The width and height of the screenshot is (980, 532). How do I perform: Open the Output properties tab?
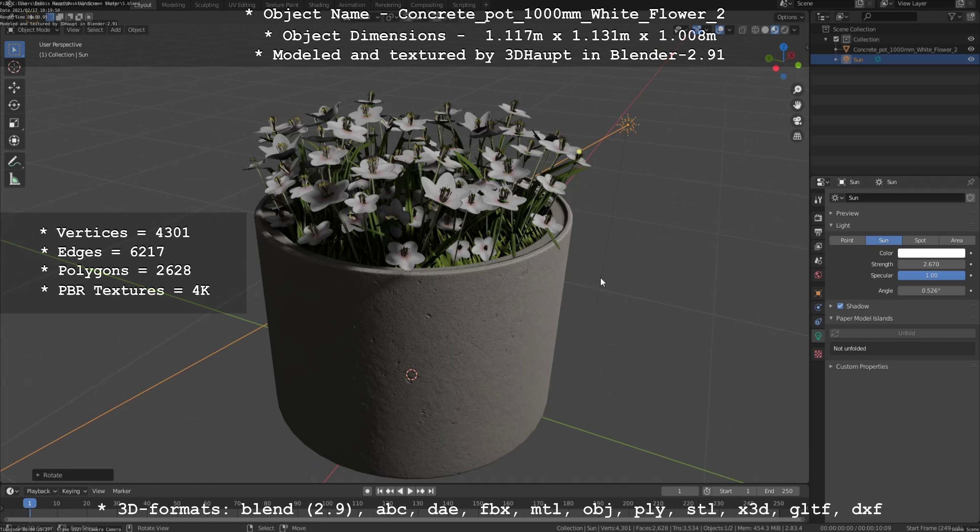point(818,232)
